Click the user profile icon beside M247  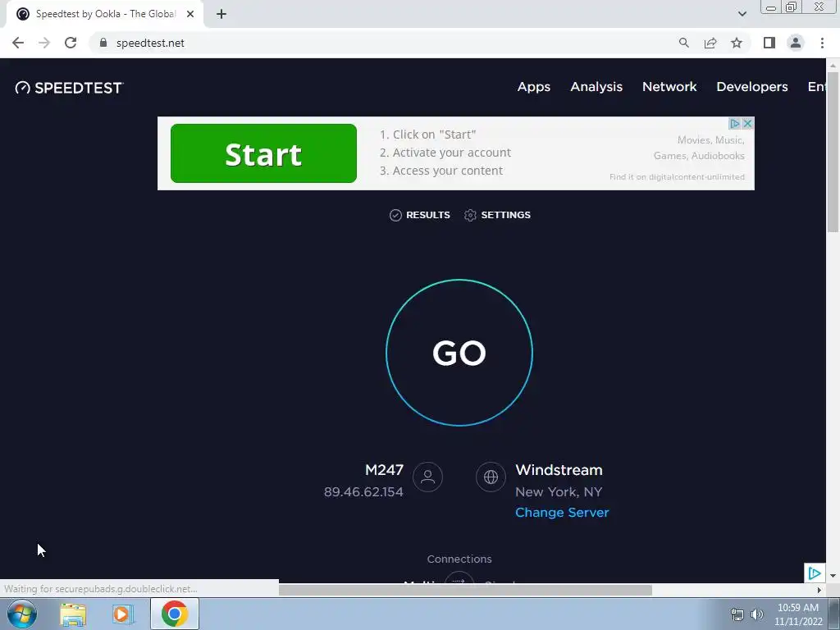(427, 477)
